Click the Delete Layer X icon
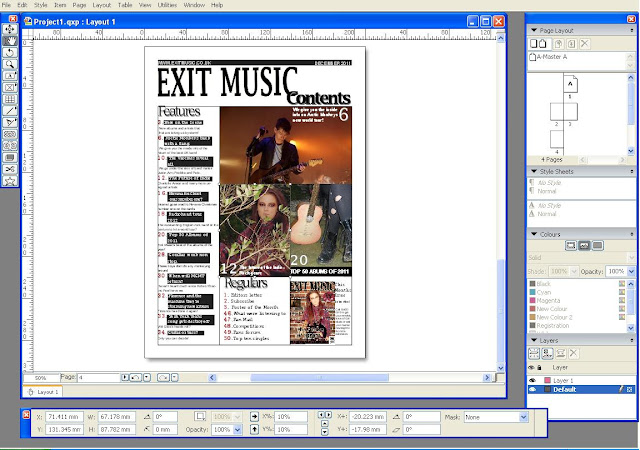Screen dimensions: 640x450 [x=573, y=353]
